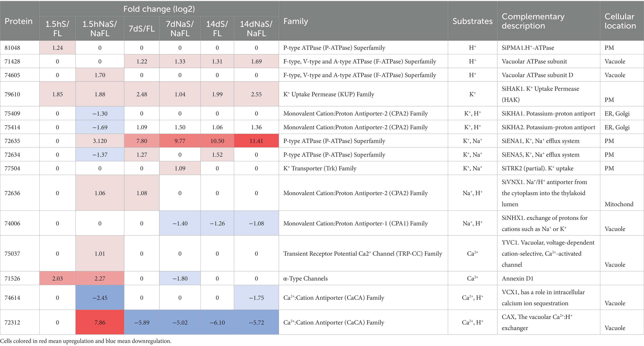This screenshot has height=346, width=644.
Task: Select protein ID 74605
Action: click(12, 75)
